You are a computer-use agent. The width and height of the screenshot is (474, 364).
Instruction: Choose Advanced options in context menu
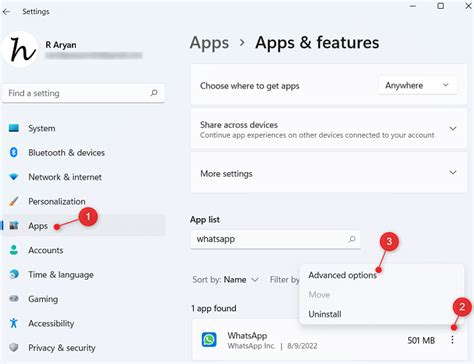coord(342,275)
